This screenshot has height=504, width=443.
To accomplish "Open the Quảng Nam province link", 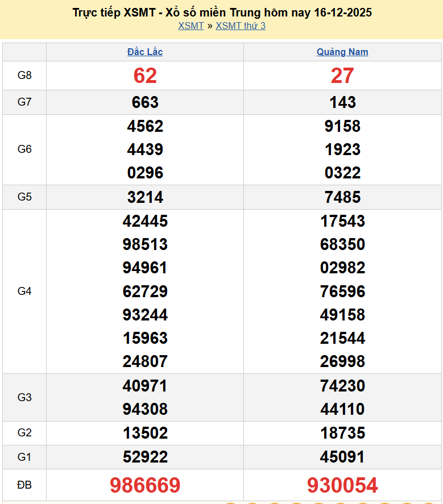I will pos(342,52).
